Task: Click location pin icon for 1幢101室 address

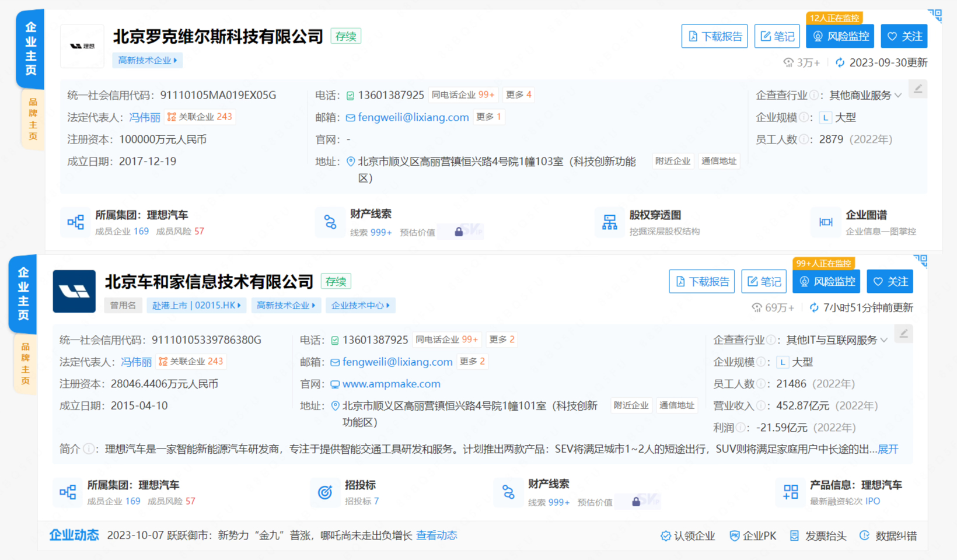Action: point(335,406)
